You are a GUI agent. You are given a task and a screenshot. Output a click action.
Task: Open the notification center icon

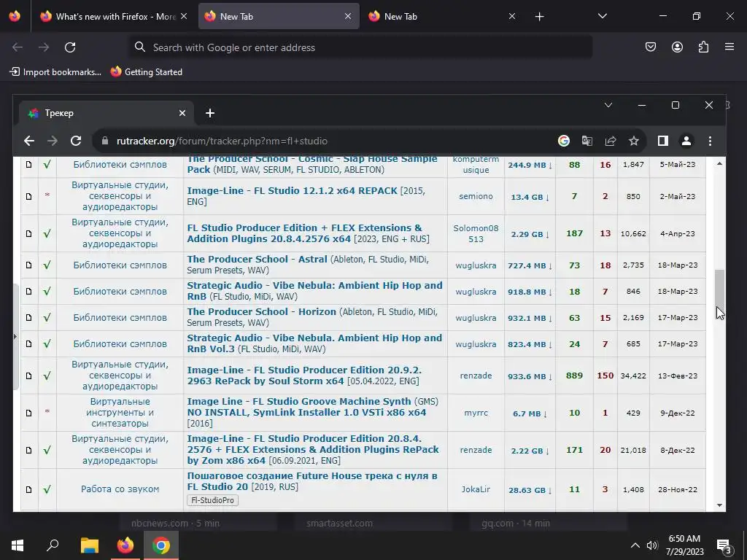724,545
